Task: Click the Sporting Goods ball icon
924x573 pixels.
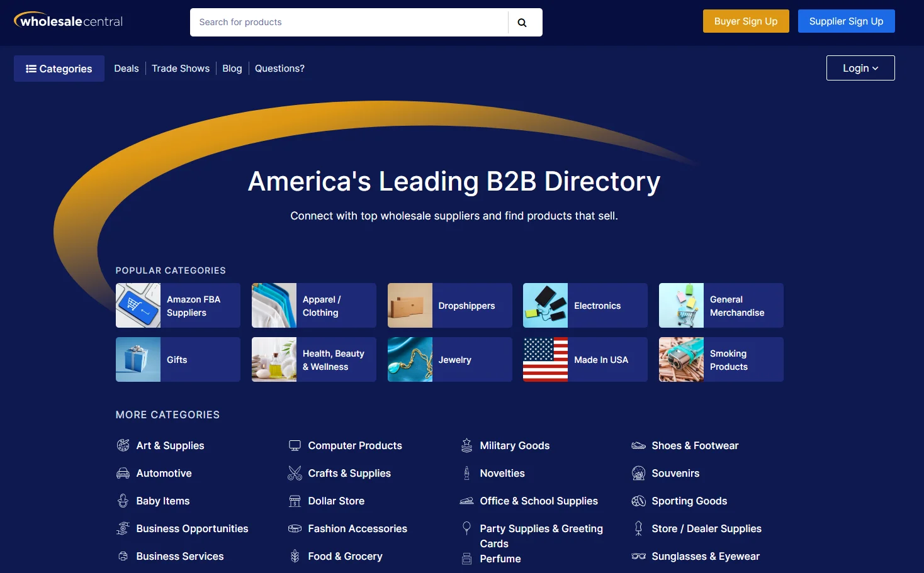Action: pyautogui.click(x=638, y=501)
